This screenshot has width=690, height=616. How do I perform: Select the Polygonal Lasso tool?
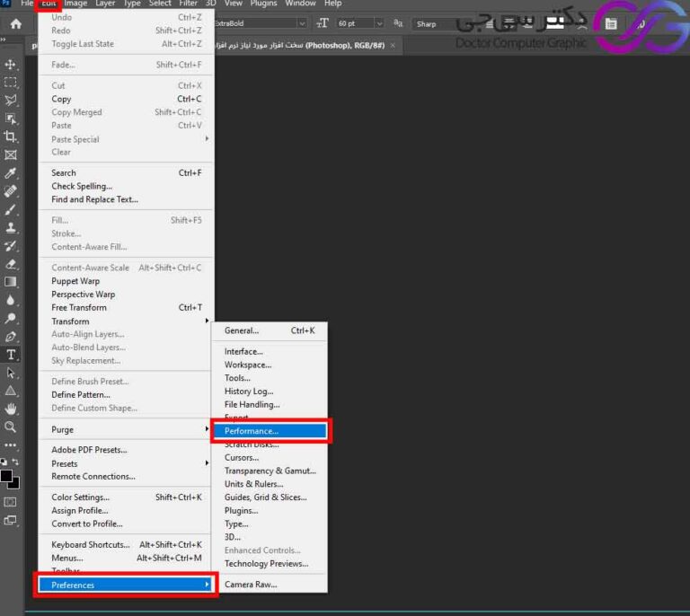coord(11,101)
